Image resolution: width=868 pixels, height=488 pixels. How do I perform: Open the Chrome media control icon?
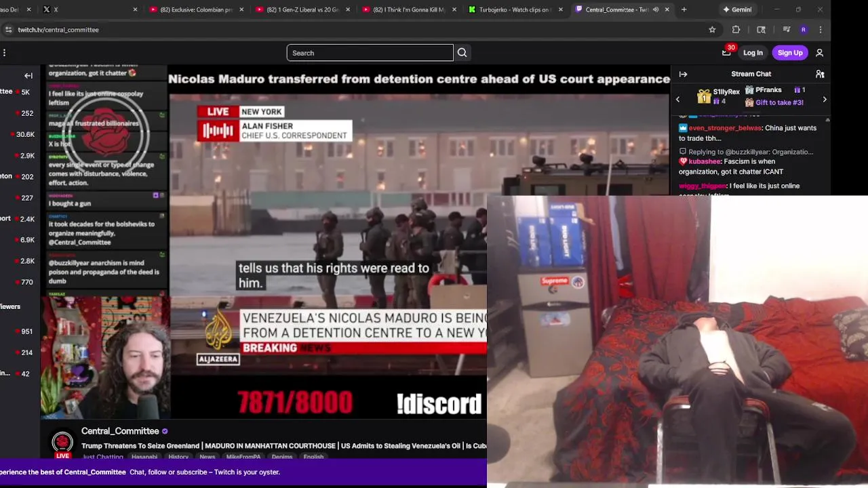(786, 30)
